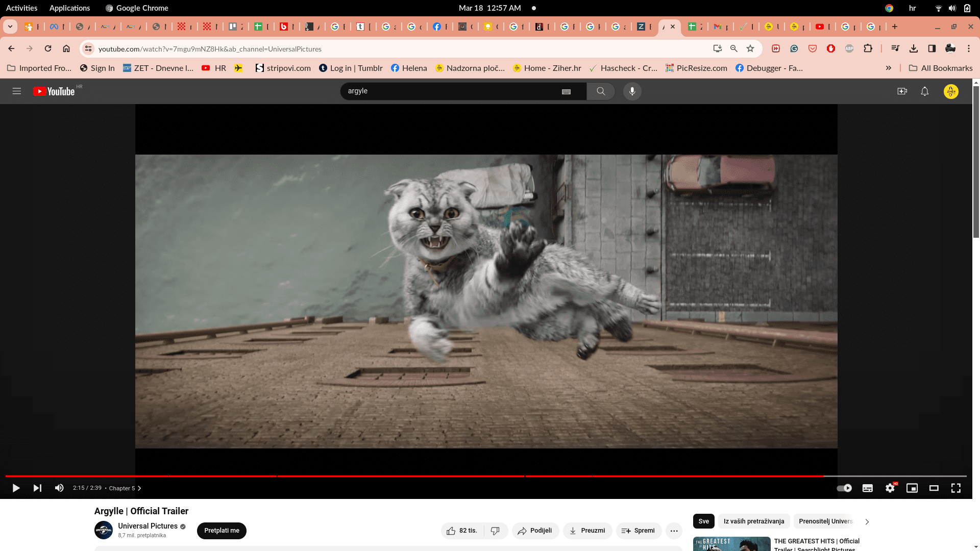Open the media controls icon
The height and width of the screenshot is (551, 980).
(x=895, y=48)
